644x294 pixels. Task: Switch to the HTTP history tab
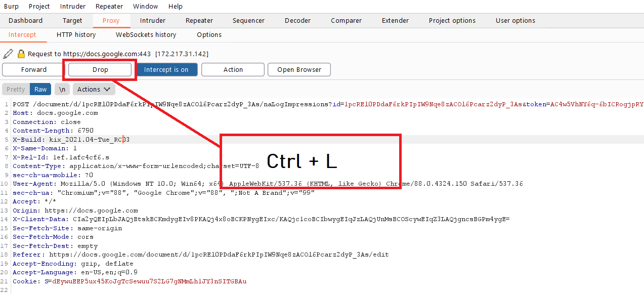[x=76, y=34]
